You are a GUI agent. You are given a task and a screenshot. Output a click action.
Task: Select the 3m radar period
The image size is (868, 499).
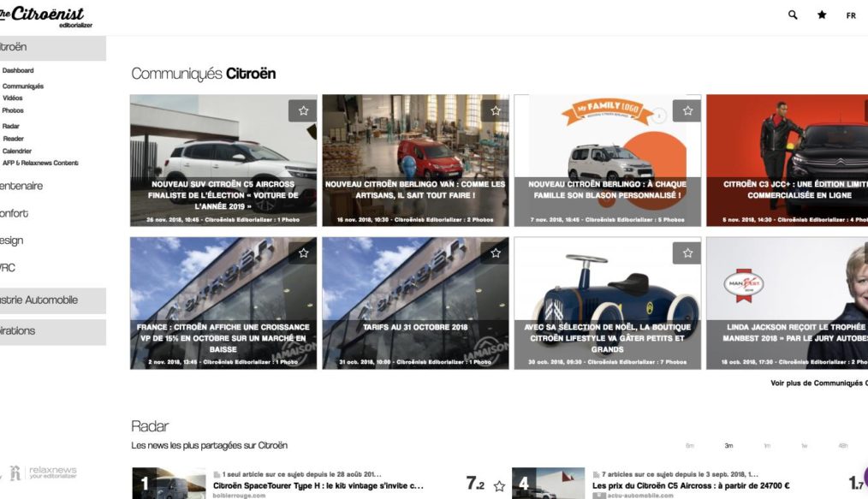(x=728, y=445)
